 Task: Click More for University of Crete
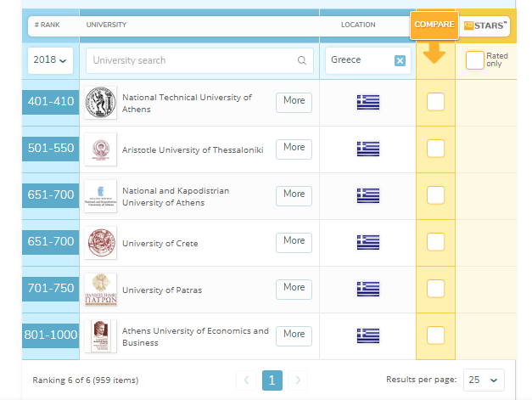click(x=294, y=242)
